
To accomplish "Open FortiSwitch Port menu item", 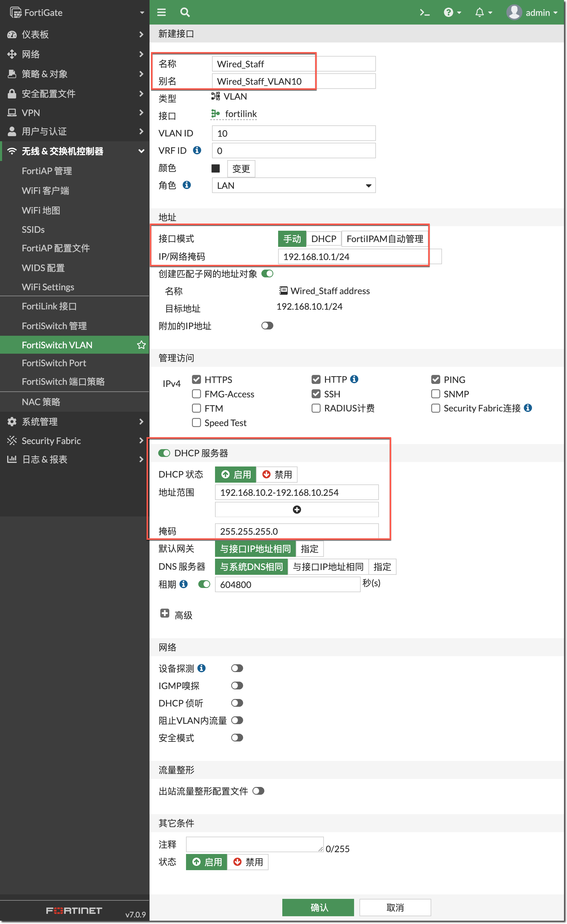I will click(x=54, y=363).
